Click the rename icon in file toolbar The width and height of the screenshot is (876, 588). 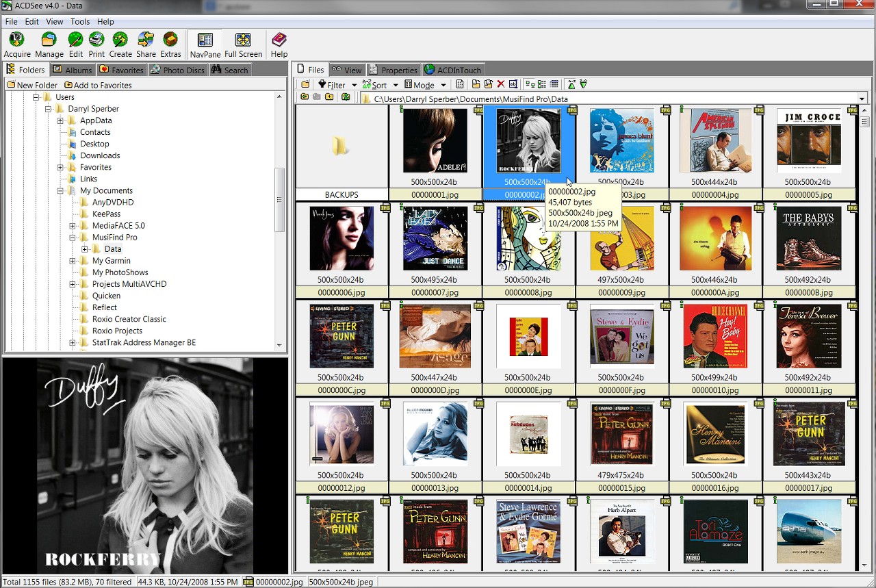(x=513, y=85)
